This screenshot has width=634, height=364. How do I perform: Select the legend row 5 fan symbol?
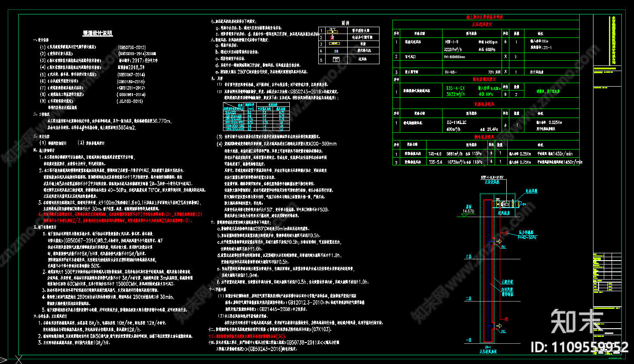pyautogui.click(x=336, y=59)
